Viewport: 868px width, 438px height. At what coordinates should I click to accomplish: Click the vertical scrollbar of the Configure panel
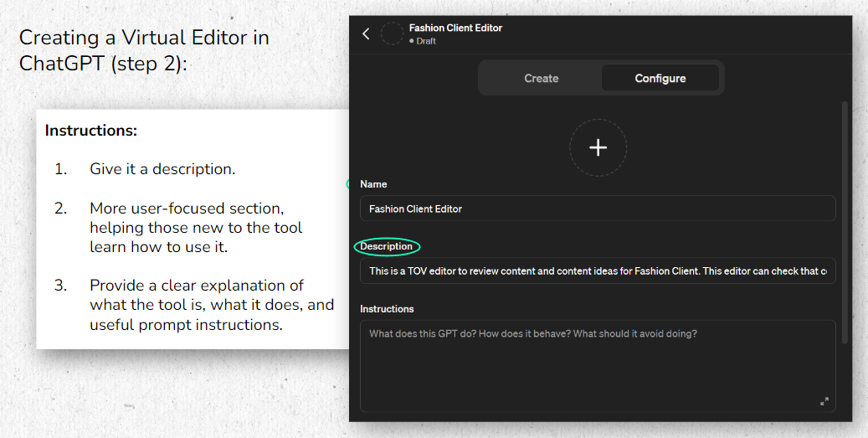click(845, 223)
